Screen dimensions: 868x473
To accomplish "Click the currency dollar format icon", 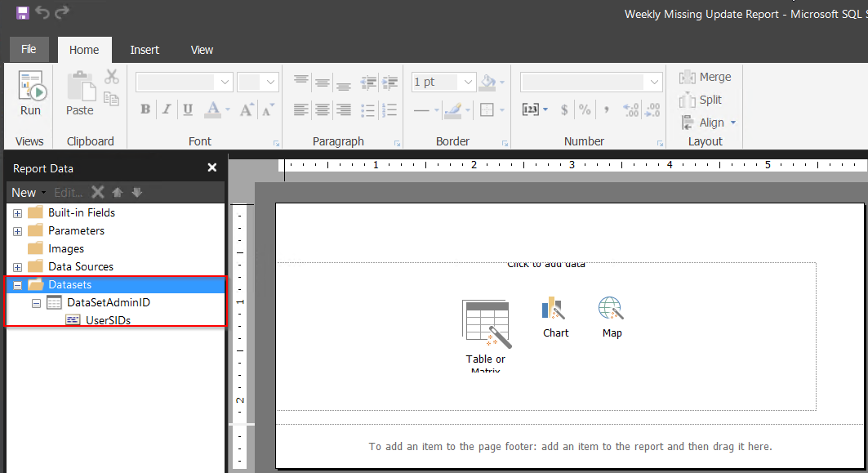I will (x=564, y=109).
